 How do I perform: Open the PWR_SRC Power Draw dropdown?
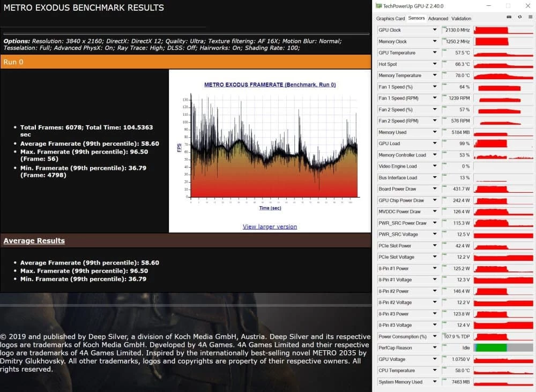435,223
